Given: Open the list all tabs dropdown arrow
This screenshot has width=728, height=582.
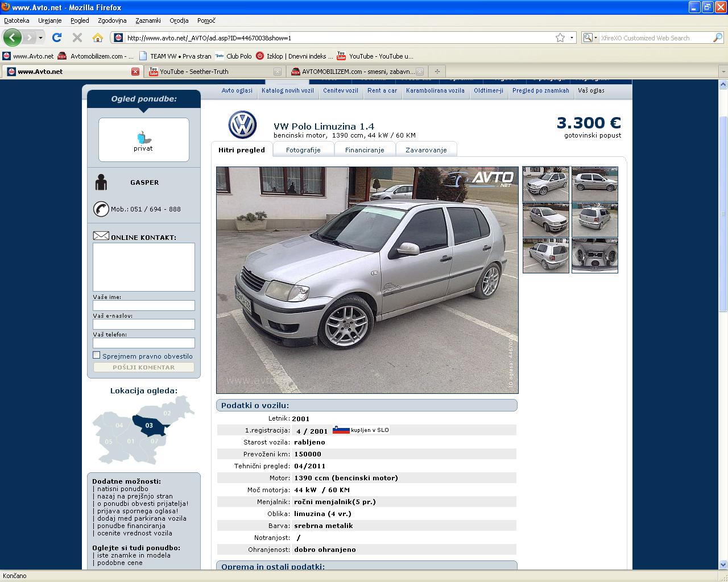Looking at the screenshot, I should (x=723, y=72).
